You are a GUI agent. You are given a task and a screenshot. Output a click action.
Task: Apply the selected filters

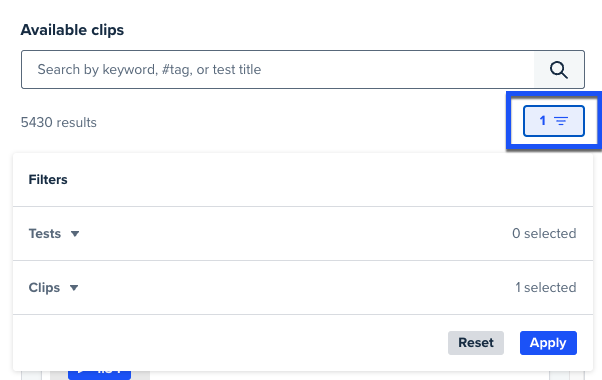pos(548,343)
